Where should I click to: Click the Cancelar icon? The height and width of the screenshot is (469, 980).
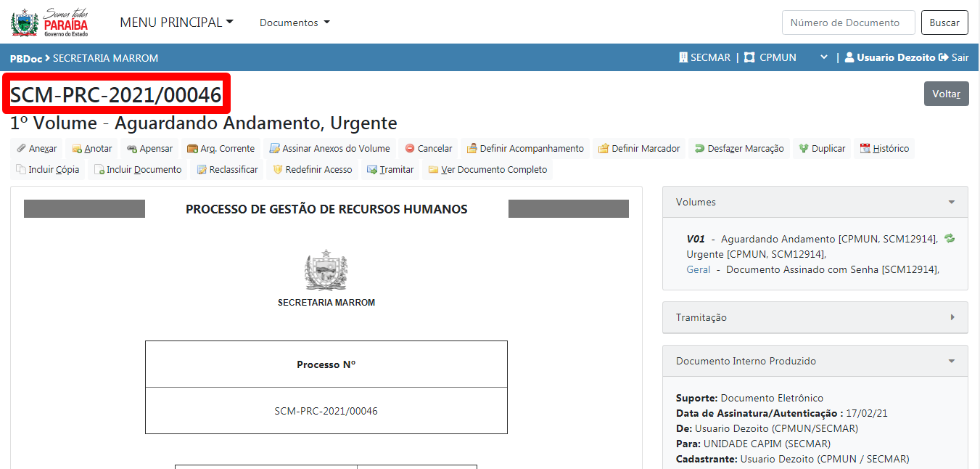(428, 148)
